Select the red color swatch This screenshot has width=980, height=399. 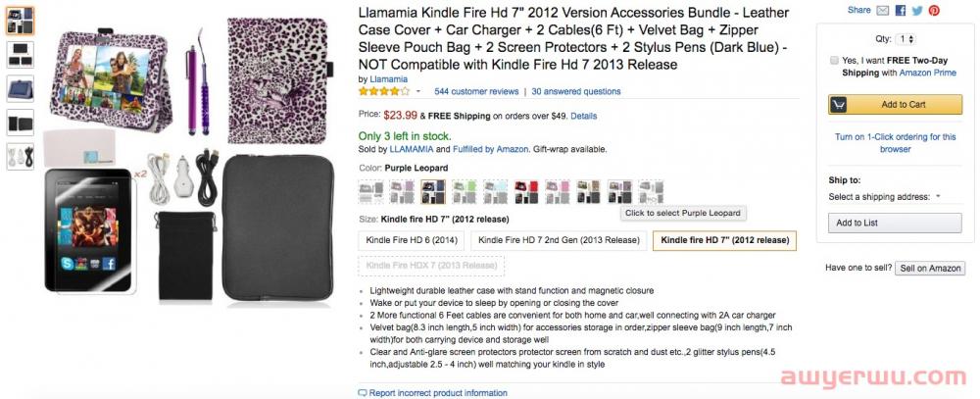coord(525,191)
